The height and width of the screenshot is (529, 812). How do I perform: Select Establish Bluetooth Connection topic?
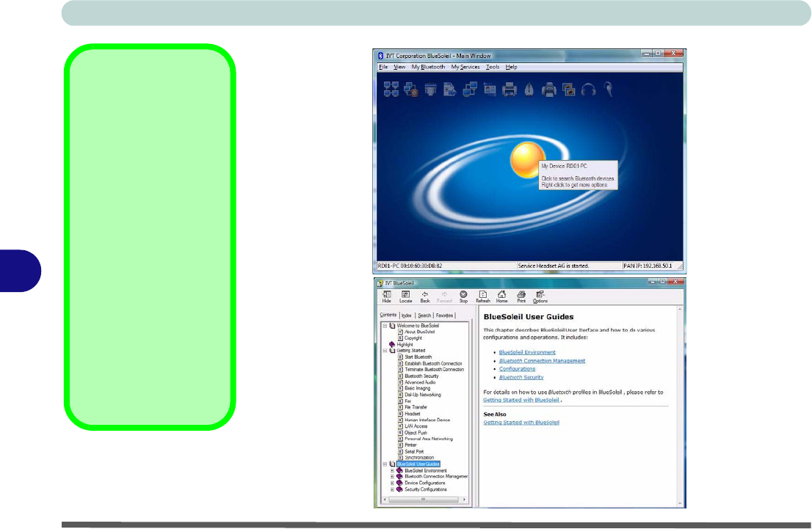[x=433, y=363]
